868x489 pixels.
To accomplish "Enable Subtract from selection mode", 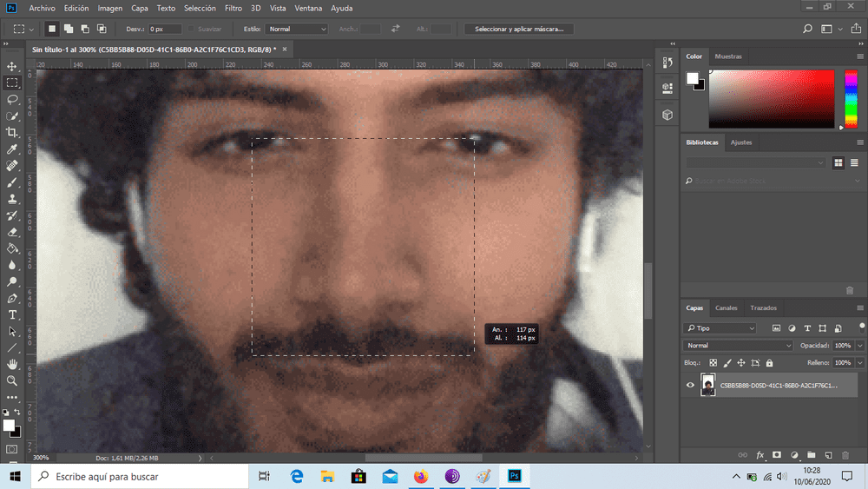I will point(85,29).
